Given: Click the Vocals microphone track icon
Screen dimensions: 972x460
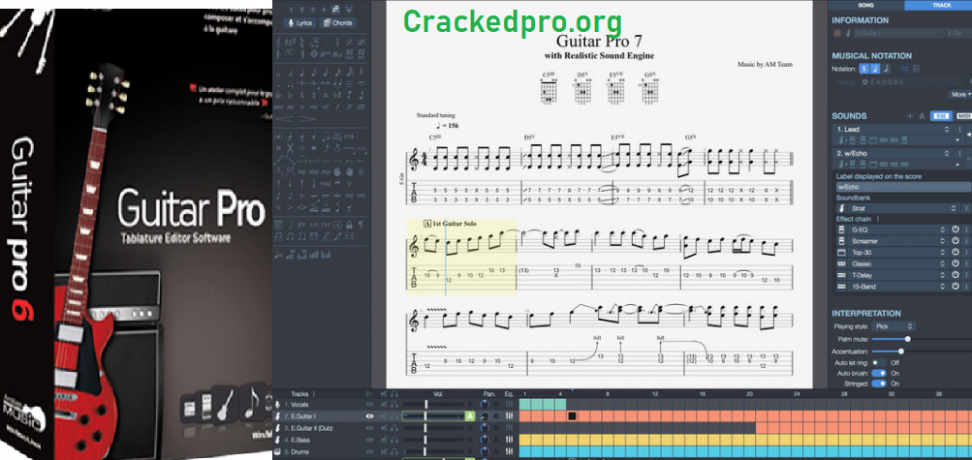Looking at the screenshot, I should pos(278,405).
